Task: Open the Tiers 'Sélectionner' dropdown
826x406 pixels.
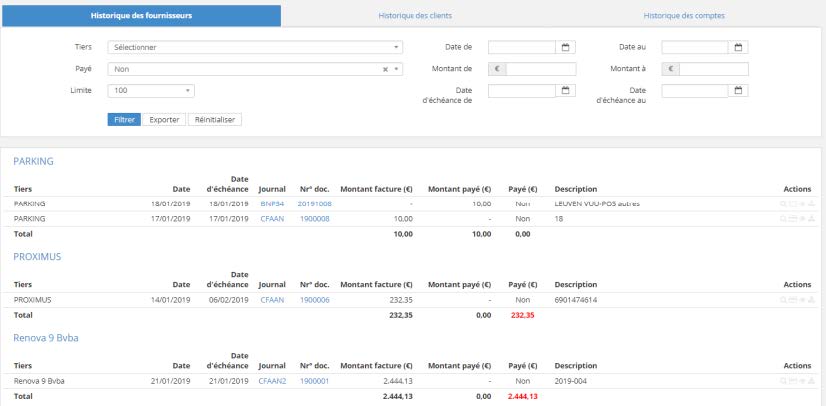Action: pyautogui.click(x=255, y=47)
